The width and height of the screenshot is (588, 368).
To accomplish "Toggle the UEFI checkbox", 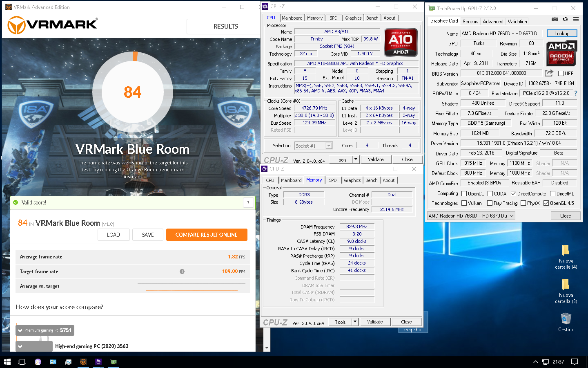I will (561, 74).
